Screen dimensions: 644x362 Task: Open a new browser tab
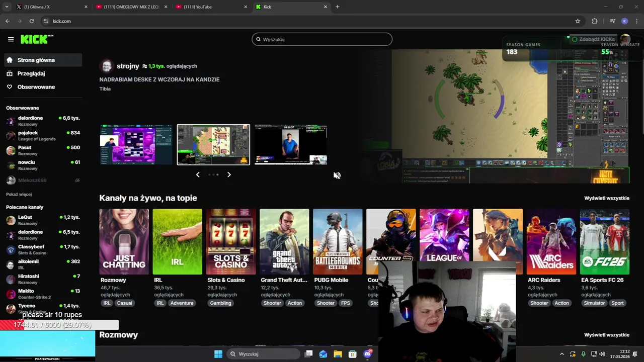(x=338, y=7)
